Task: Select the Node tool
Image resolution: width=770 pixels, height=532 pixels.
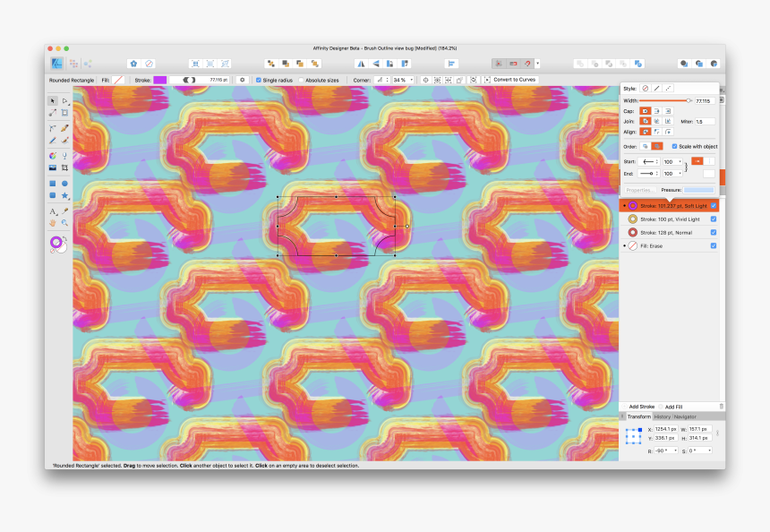Action: pos(64,100)
